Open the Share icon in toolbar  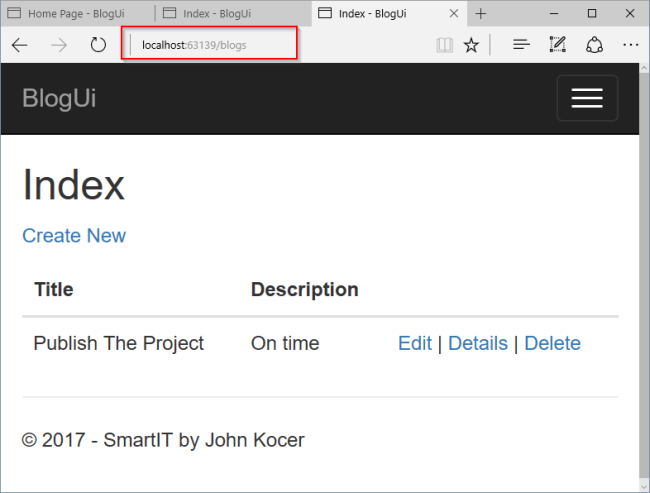coord(594,45)
